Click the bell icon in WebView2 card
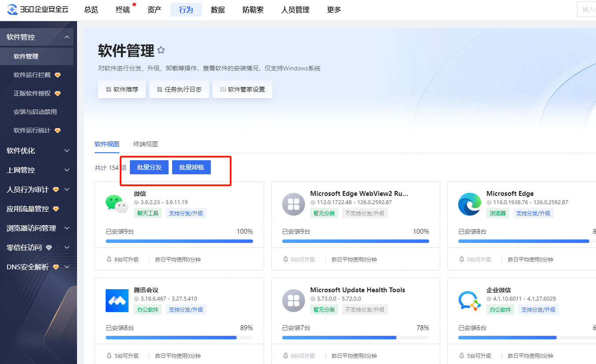 point(286,259)
